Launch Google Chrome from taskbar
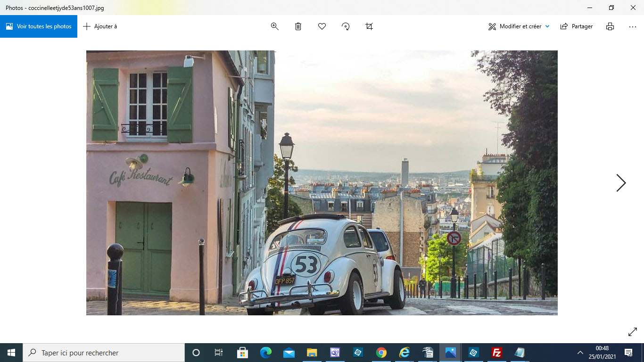Image resolution: width=644 pixels, height=362 pixels. click(381, 353)
